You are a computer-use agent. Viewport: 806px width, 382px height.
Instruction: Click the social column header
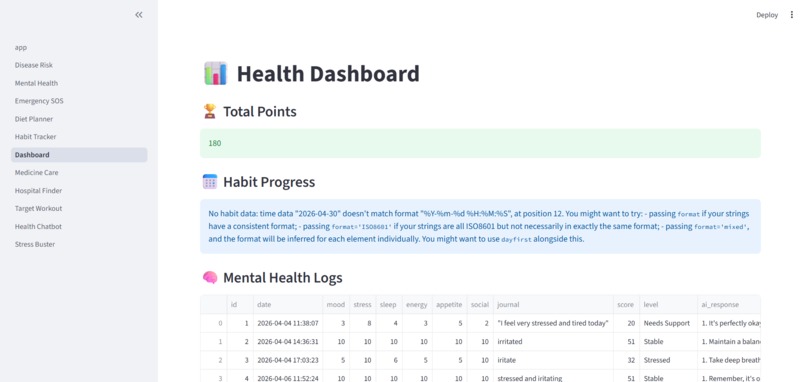tap(480, 304)
